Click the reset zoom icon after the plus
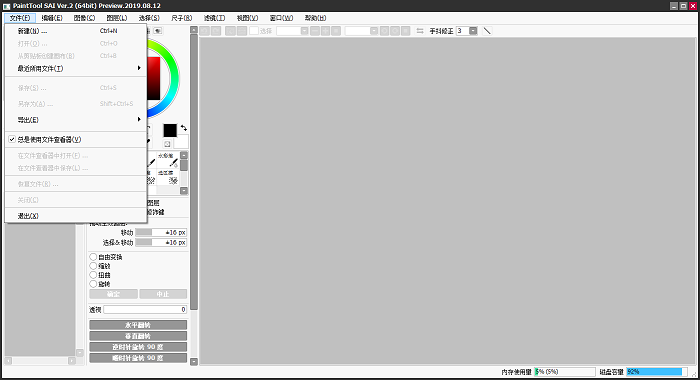 [336, 31]
